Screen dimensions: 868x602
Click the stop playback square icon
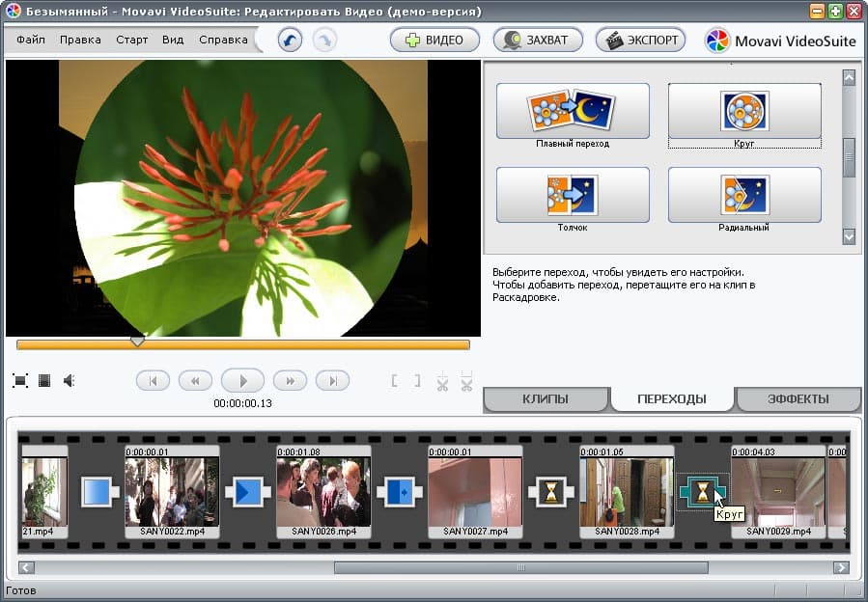pyautogui.click(x=44, y=381)
